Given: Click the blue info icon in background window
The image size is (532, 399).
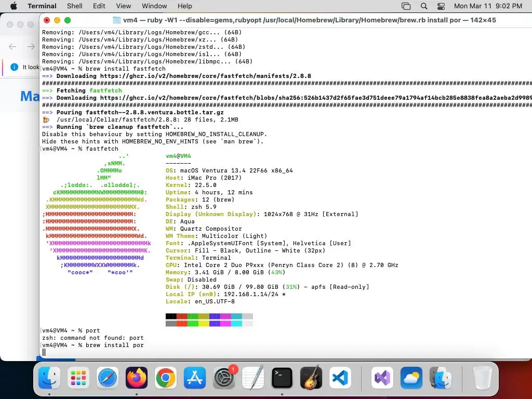Looking at the screenshot, I should 14,67.
